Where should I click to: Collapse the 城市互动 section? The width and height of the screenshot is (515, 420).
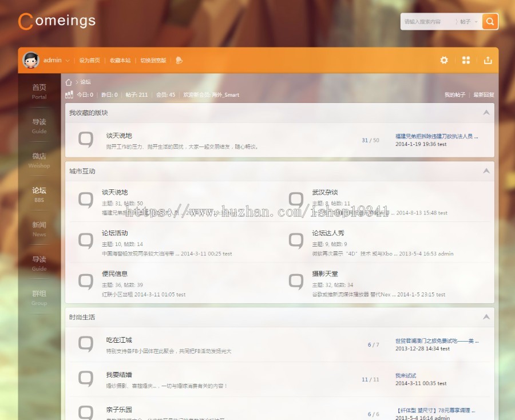tap(486, 171)
